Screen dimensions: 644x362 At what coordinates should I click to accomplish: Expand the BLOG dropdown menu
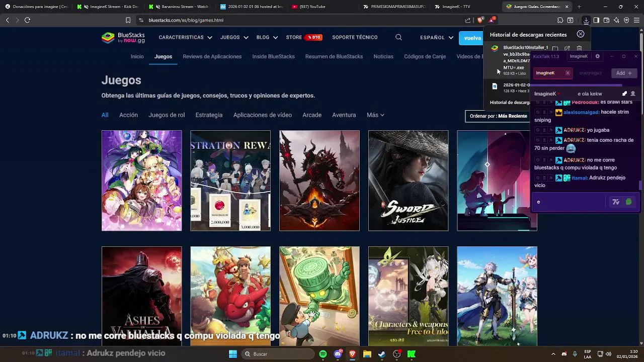[267, 37]
